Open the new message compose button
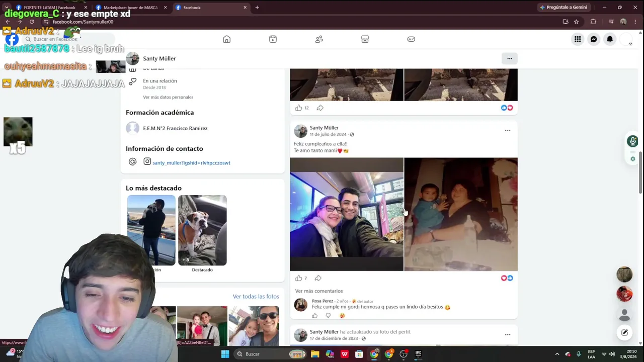 624,332
